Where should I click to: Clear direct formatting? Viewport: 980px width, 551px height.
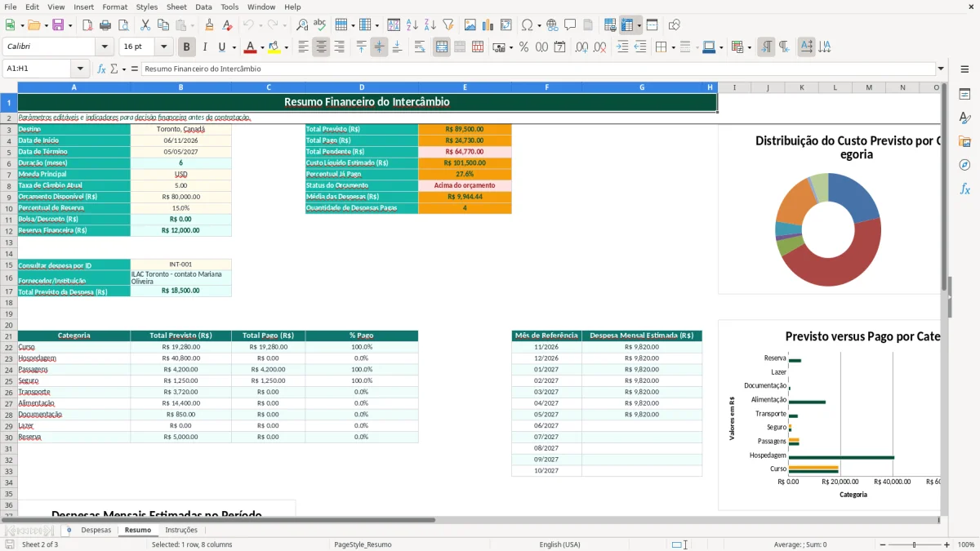coord(227,25)
